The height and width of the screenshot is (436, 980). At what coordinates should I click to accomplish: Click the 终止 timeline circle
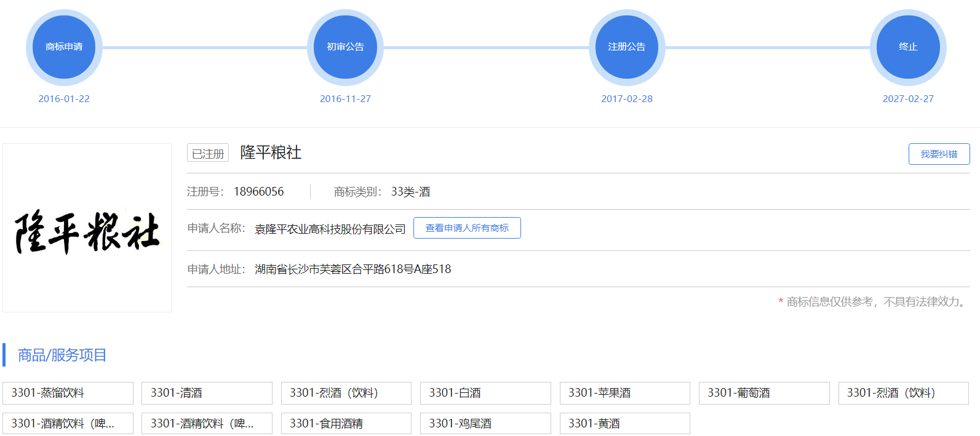(x=908, y=47)
